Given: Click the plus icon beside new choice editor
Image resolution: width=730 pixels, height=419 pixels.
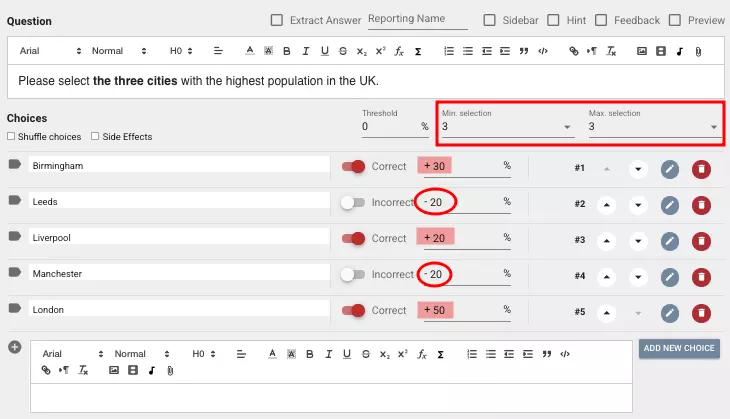Looking at the screenshot, I should (14, 347).
